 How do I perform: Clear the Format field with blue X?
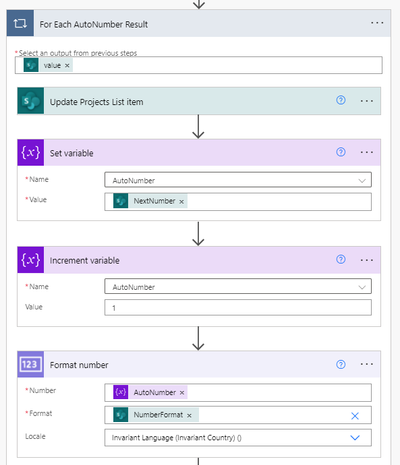[x=355, y=416]
